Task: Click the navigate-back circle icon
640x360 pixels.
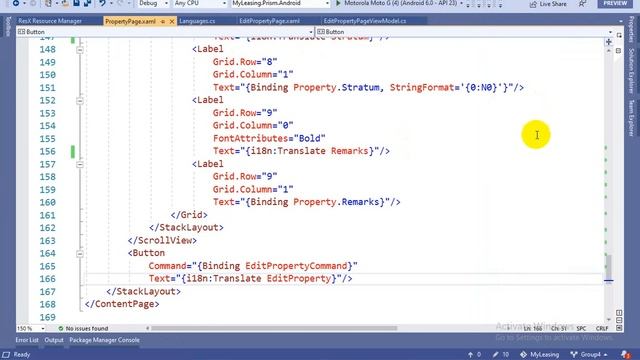Action: click(x=16, y=3)
